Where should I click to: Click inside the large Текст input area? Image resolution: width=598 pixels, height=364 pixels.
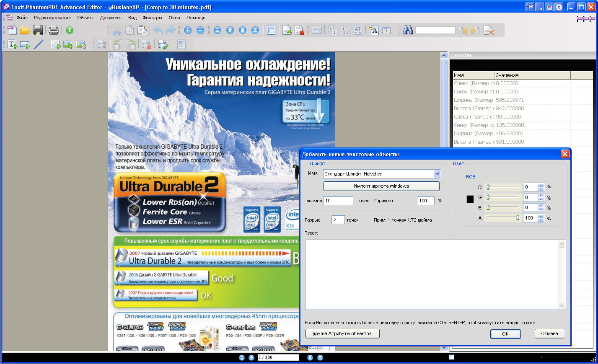coord(432,274)
